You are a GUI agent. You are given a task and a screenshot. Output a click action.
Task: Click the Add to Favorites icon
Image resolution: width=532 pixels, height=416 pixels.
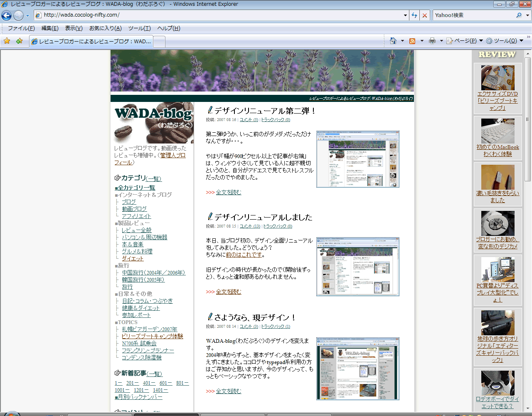tap(19, 41)
